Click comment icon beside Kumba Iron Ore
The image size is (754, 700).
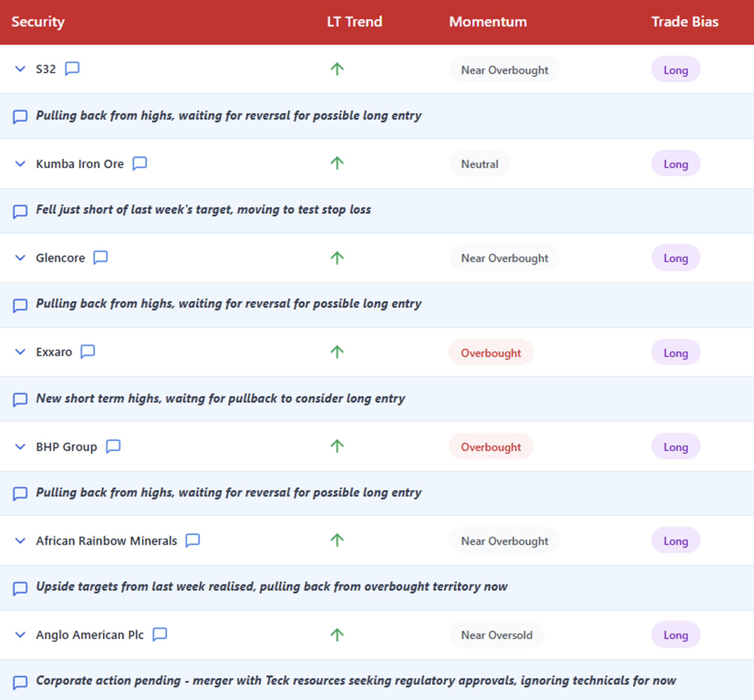140,164
